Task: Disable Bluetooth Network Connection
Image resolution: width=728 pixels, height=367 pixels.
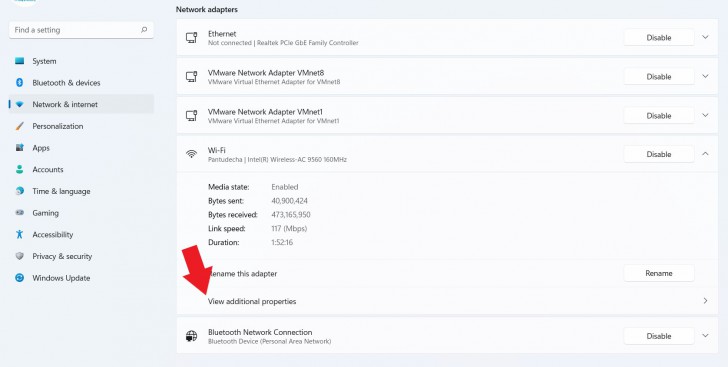Action: click(659, 336)
